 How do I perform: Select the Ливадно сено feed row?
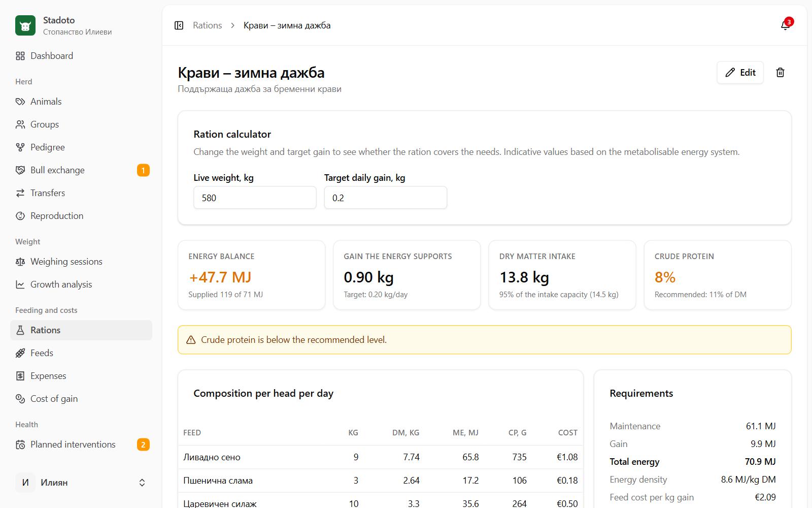[x=381, y=457]
